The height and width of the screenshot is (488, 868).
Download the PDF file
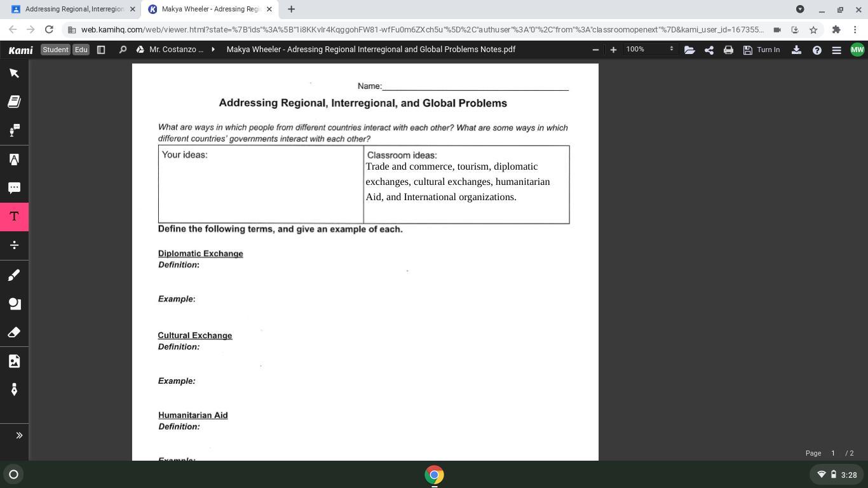coord(796,50)
